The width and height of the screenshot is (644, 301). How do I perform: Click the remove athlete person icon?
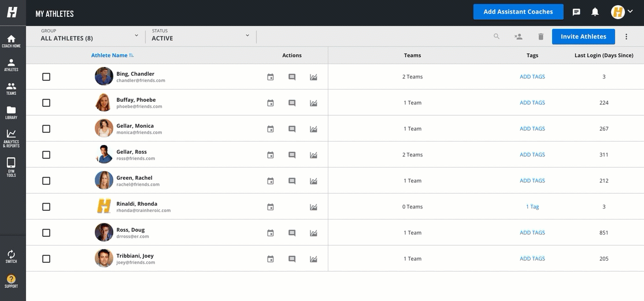[x=519, y=36]
